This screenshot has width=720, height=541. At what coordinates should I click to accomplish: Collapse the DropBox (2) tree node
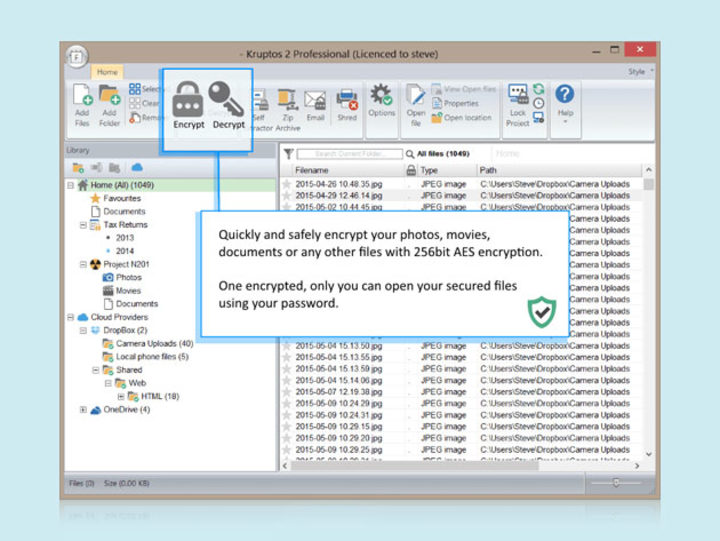(83, 330)
